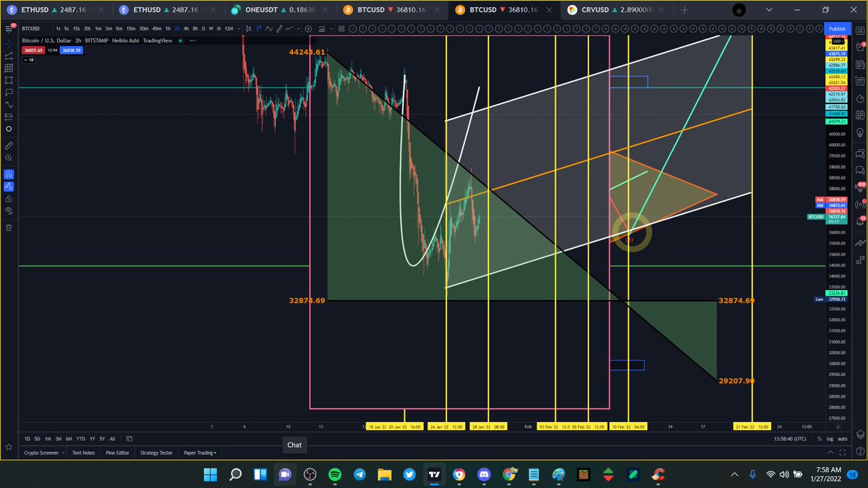Open the Fibonacci/gann tools grid icon
The height and width of the screenshot is (488, 868).
(9, 68)
